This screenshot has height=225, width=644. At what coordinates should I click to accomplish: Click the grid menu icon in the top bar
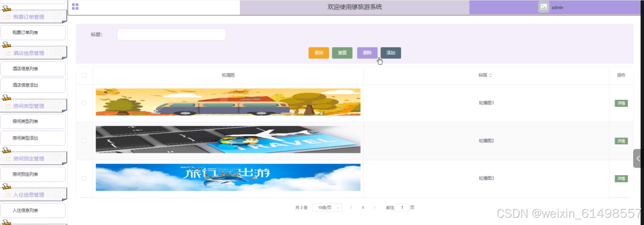pos(75,6)
